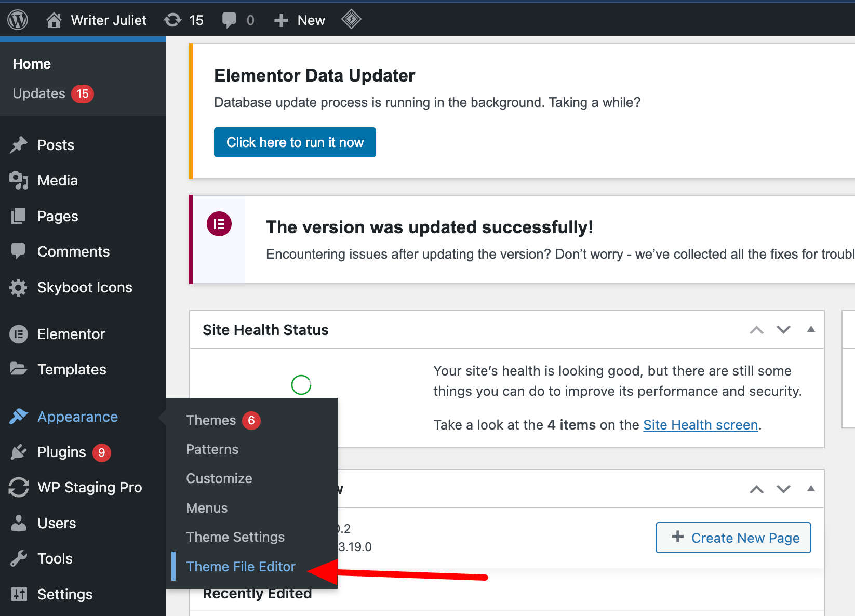Move Site Health Status panel up
The height and width of the screenshot is (616, 855).
(x=757, y=330)
